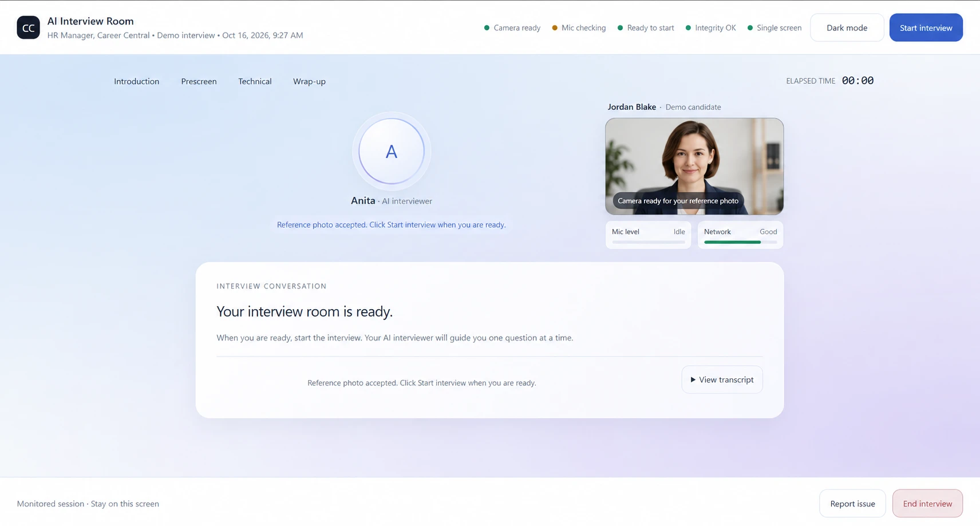
Task: Click the Jordan Blake candidate name
Action: (x=631, y=107)
